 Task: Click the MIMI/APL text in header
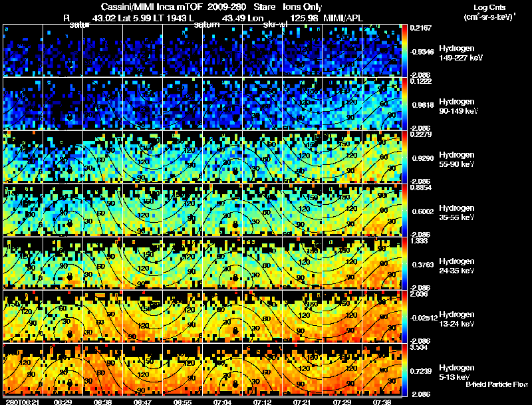[x=343, y=18]
